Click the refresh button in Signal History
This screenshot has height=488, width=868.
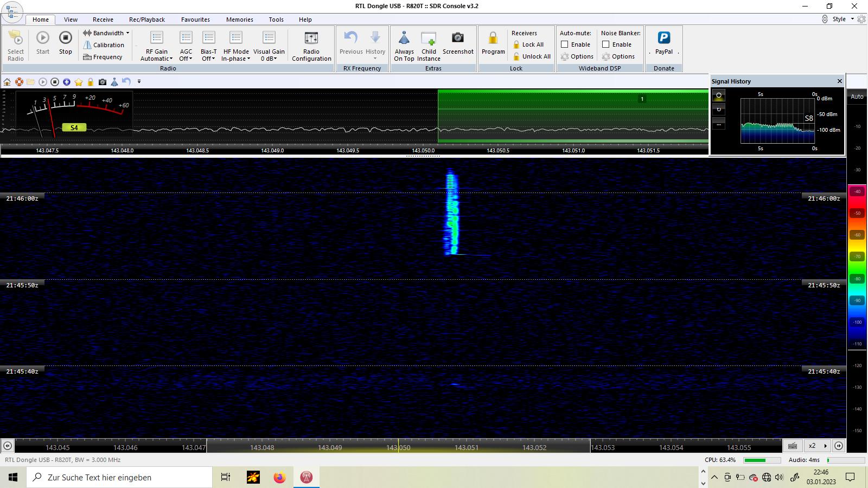click(x=719, y=110)
